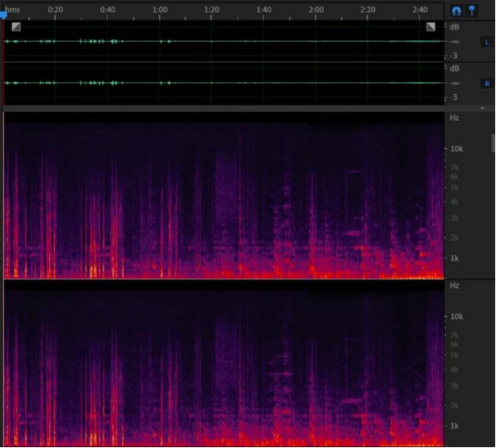Select the fade-out handle on the waveform
Image resolution: width=496 pixels, height=448 pixels.
click(431, 27)
